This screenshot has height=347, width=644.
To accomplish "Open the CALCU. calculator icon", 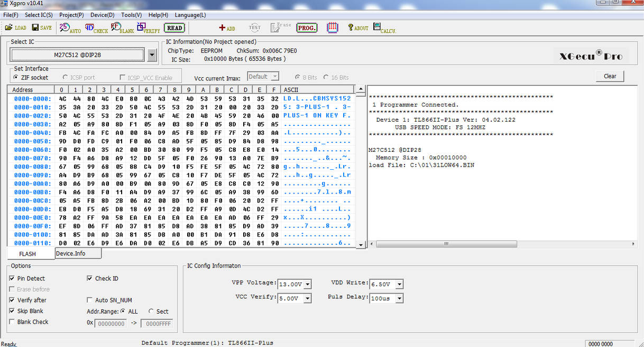I will (x=384, y=28).
